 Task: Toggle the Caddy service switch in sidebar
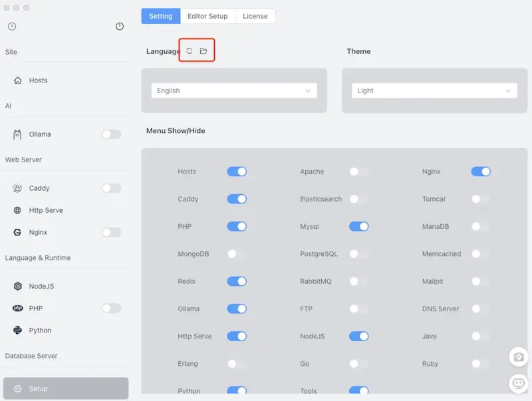coord(111,188)
